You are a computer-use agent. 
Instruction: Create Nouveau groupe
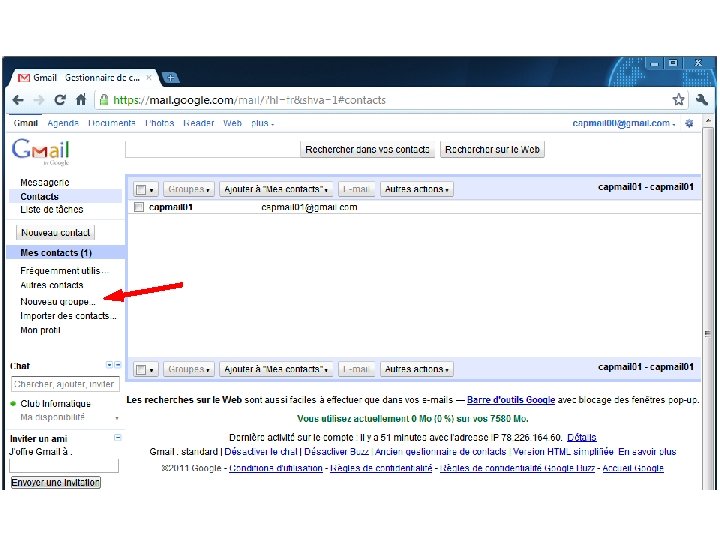[x=57, y=302]
